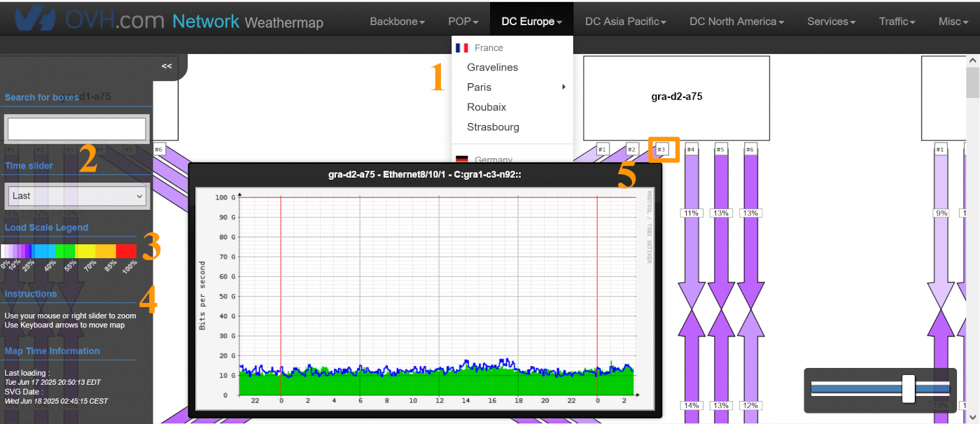
Task: Expand the POP menu
Action: (x=463, y=22)
